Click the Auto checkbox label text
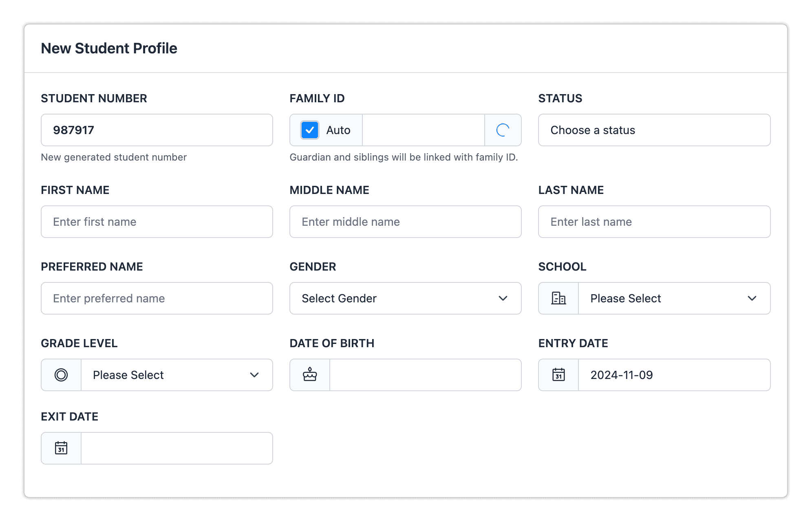The height and width of the screenshot is (522, 812). click(338, 130)
